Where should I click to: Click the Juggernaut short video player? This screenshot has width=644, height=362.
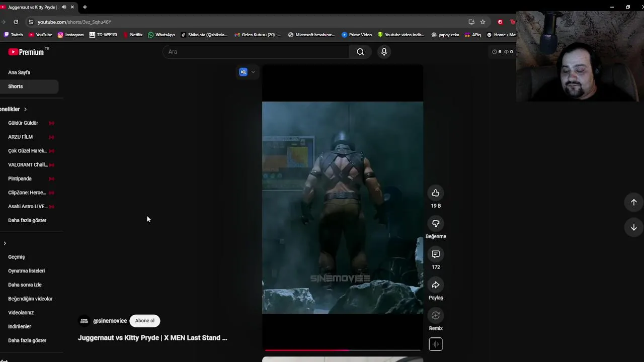point(343,208)
